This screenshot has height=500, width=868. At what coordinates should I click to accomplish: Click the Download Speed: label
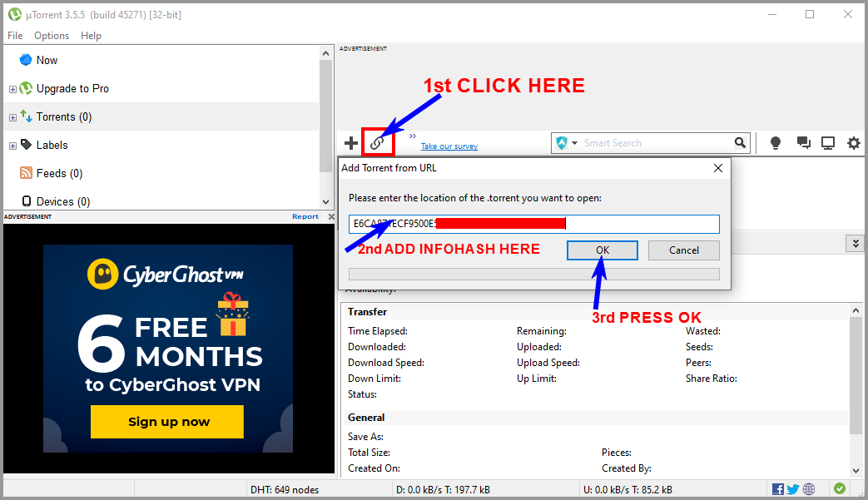tap(386, 363)
